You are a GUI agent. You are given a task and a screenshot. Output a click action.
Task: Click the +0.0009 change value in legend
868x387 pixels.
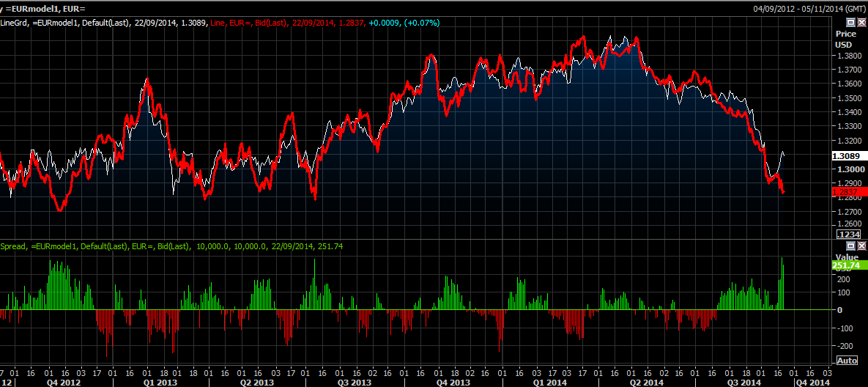click(x=384, y=23)
